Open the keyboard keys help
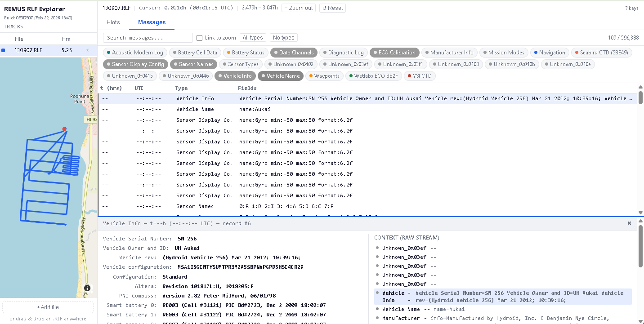The height and width of the screenshot is (324, 644). click(631, 8)
